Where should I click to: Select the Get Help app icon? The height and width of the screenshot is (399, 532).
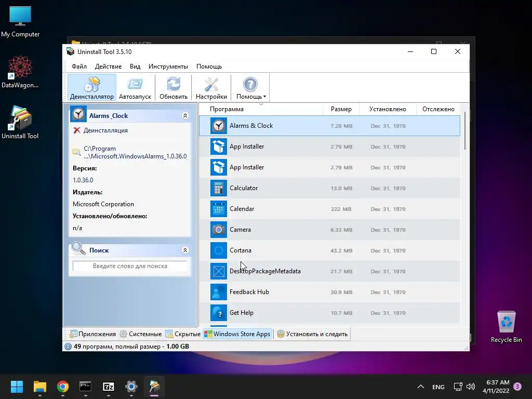(219, 313)
